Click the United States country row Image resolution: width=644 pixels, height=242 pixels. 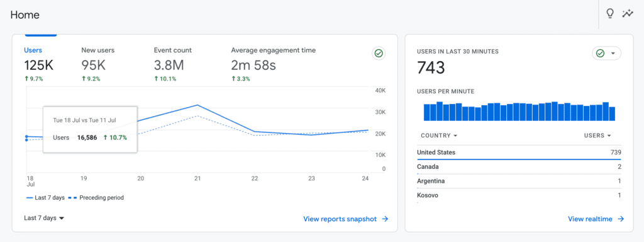(519, 153)
